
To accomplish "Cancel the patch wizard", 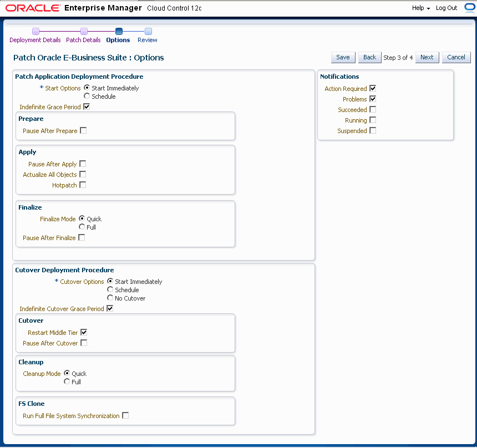I will (456, 57).
